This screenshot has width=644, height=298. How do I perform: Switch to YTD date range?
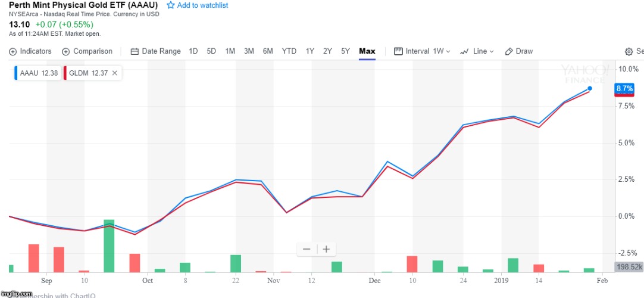289,51
